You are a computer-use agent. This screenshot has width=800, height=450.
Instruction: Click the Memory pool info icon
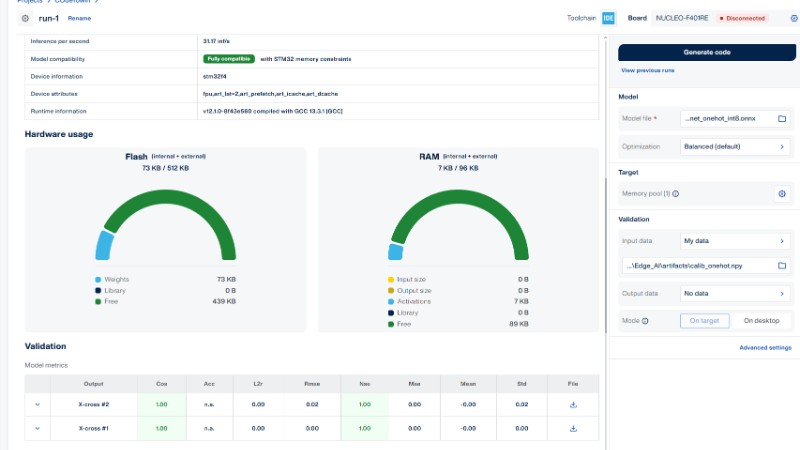pyautogui.click(x=676, y=194)
